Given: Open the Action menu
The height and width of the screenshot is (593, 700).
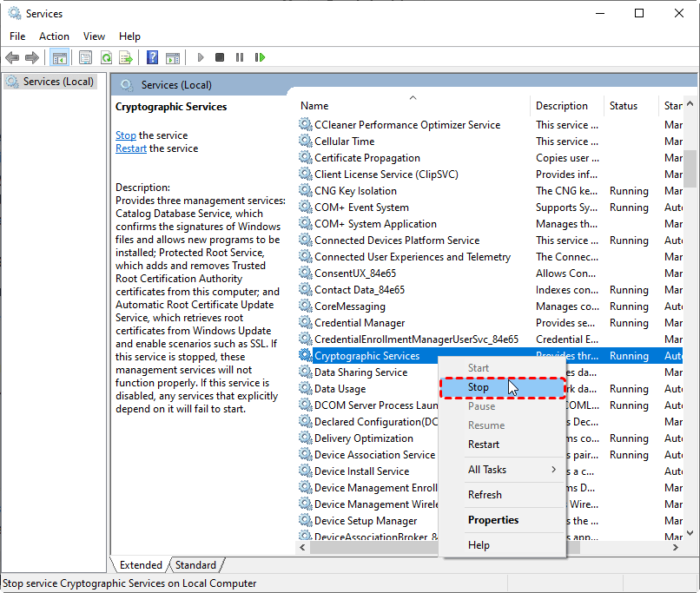Looking at the screenshot, I should pos(54,36).
